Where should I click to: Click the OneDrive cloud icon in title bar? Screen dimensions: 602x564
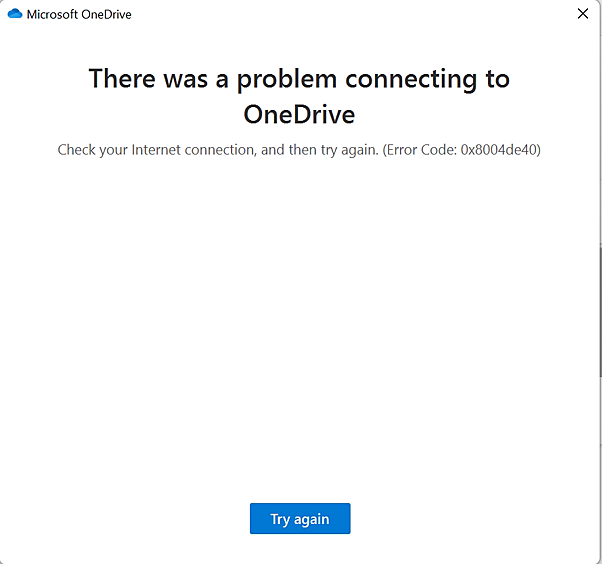[14, 14]
